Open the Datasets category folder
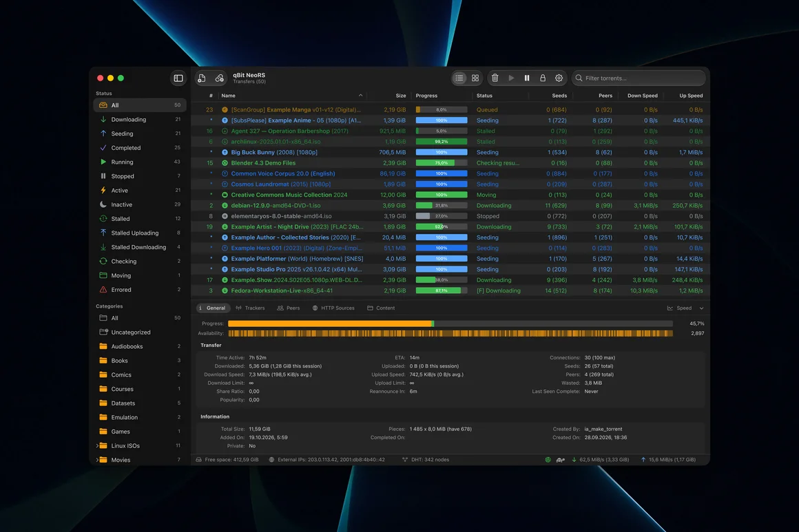The image size is (799, 532). point(140,403)
